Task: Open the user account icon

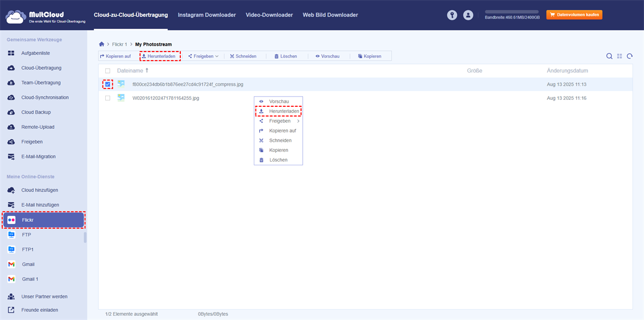Action: (x=468, y=15)
